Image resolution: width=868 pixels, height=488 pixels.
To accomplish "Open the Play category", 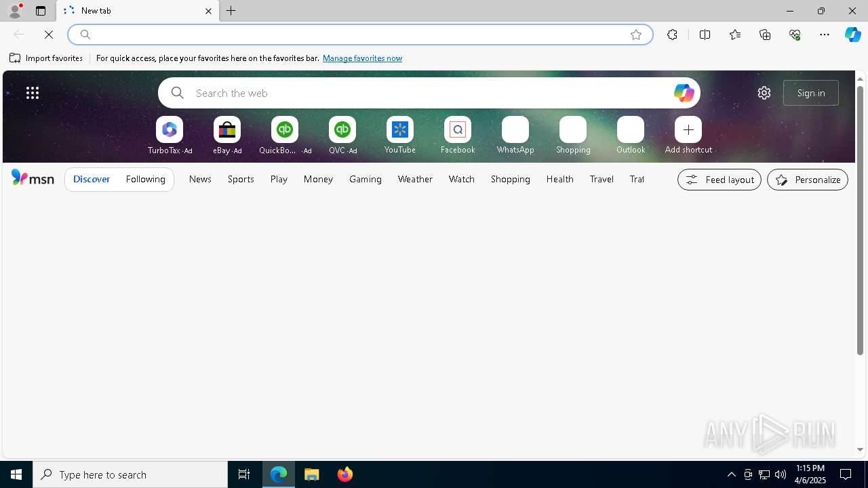I will click(x=279, y=180).
